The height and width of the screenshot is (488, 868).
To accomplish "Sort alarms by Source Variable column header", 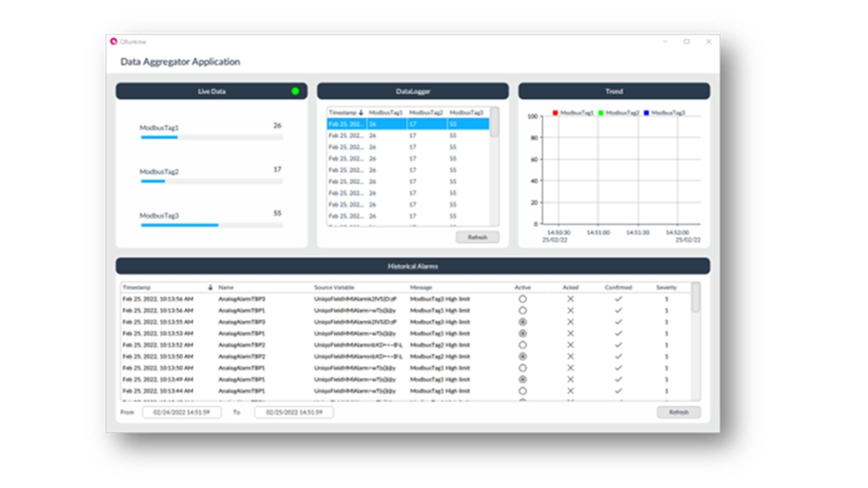I will coord(334,287).
